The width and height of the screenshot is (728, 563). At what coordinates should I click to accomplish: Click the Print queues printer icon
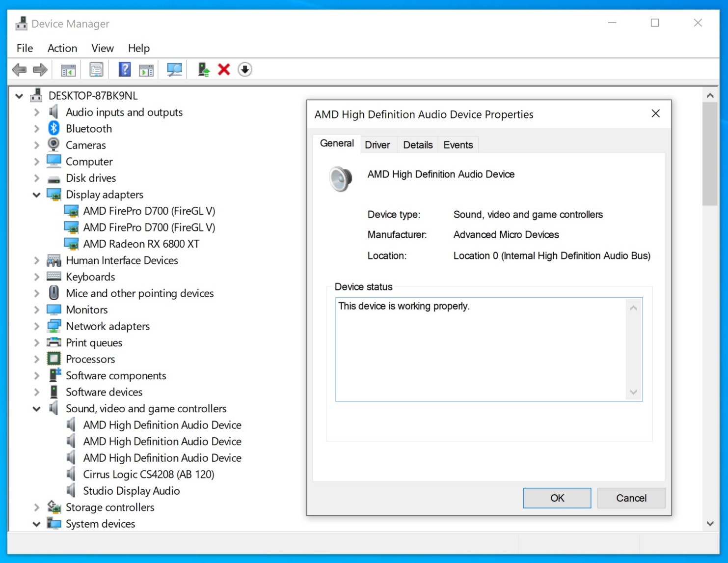[54, 342]
